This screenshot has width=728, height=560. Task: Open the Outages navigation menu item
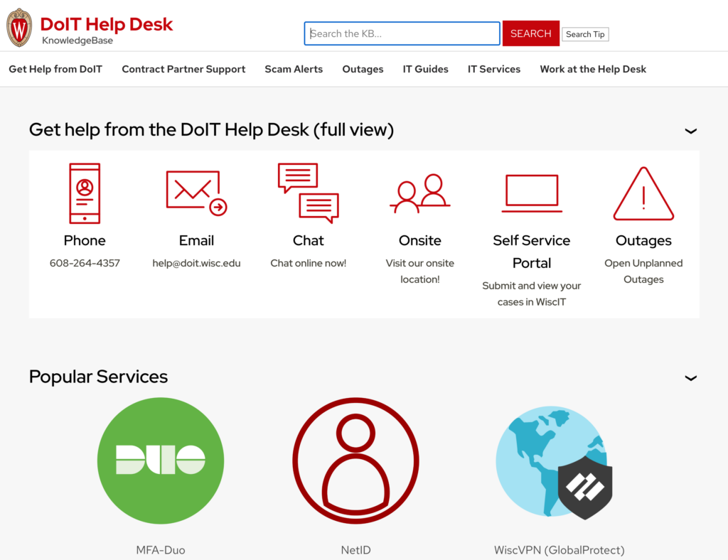363,69
